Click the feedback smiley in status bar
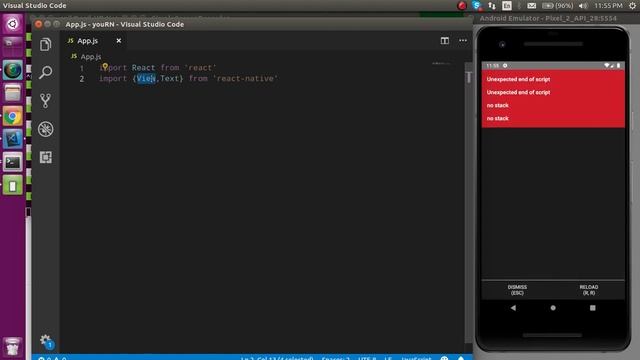Viewport: 640px width, 360px height. pyautogui.click(x=444, y=358)
